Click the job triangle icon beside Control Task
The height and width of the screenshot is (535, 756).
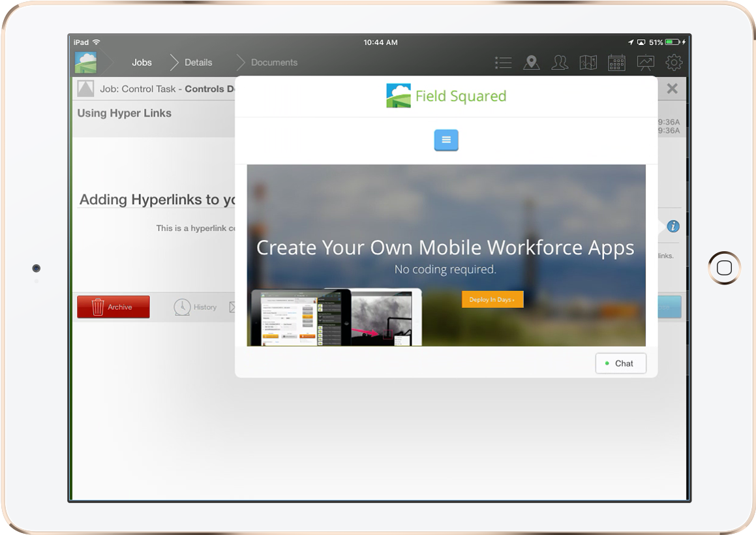86,89
